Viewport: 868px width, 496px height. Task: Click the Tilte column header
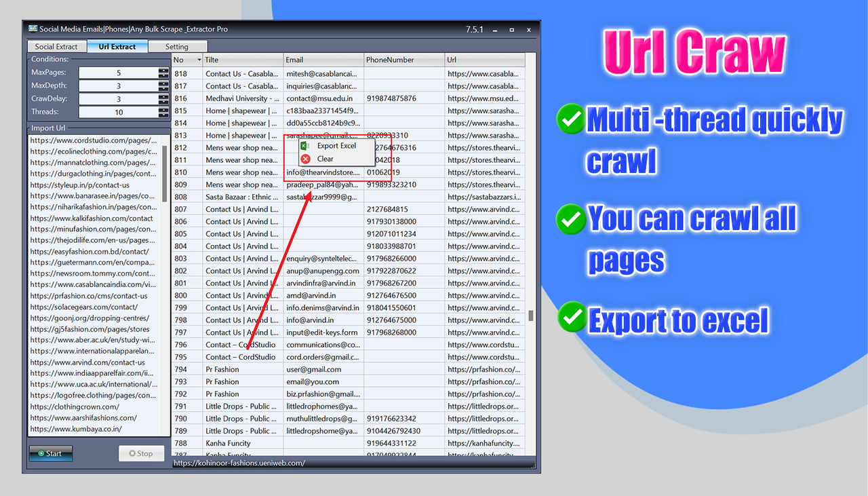point(243,60)
